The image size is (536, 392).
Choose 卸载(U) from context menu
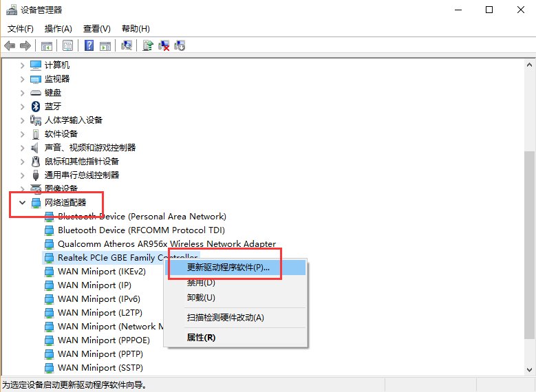click(x=236, y=298)
